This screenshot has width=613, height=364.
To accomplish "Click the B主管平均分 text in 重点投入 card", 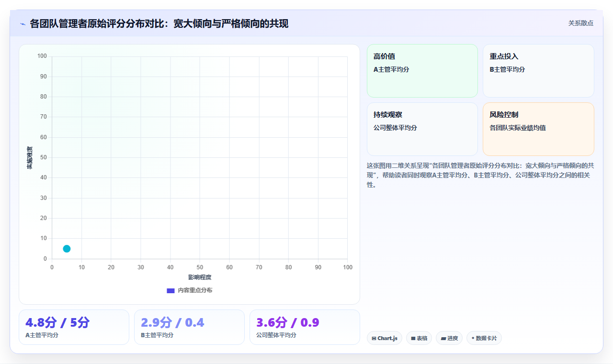I will tap(507, 69).
